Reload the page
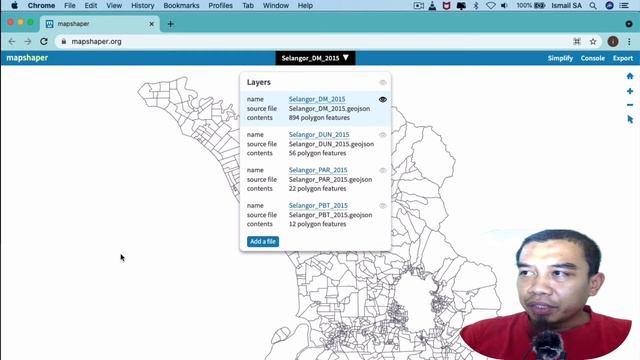Viewport: 640px width, 360px height. click(44, 42)
